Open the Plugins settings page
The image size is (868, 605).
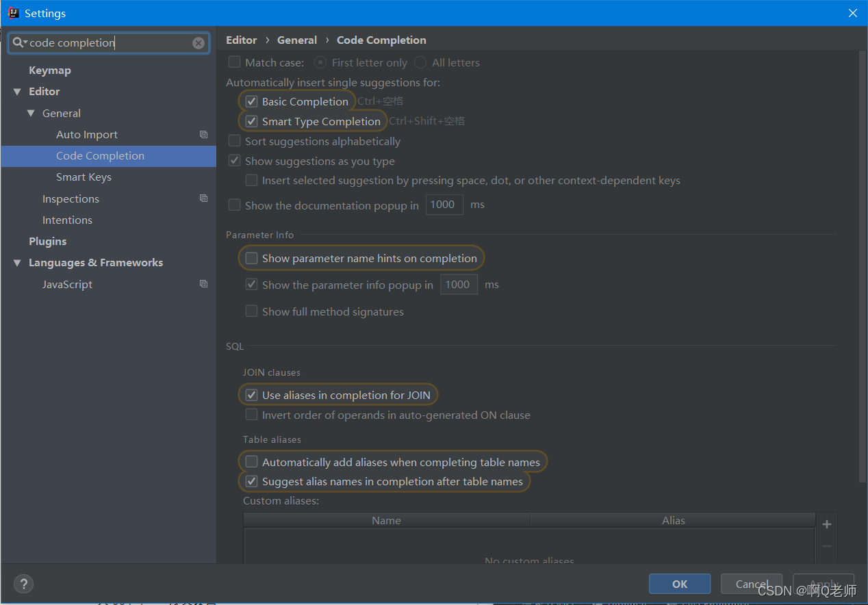[x=47, y=242]
